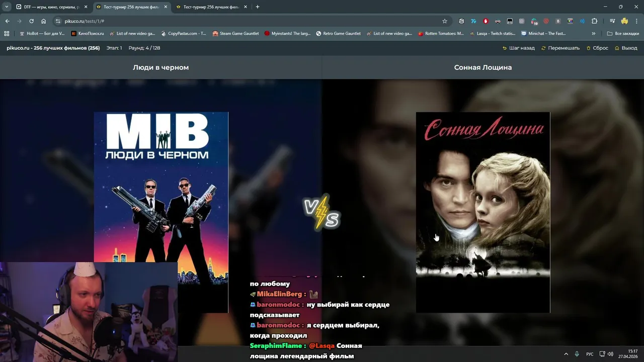This screenshot has width=644, height=362.
Task: Open the network icon in the system tray
Action: point(602,354)
